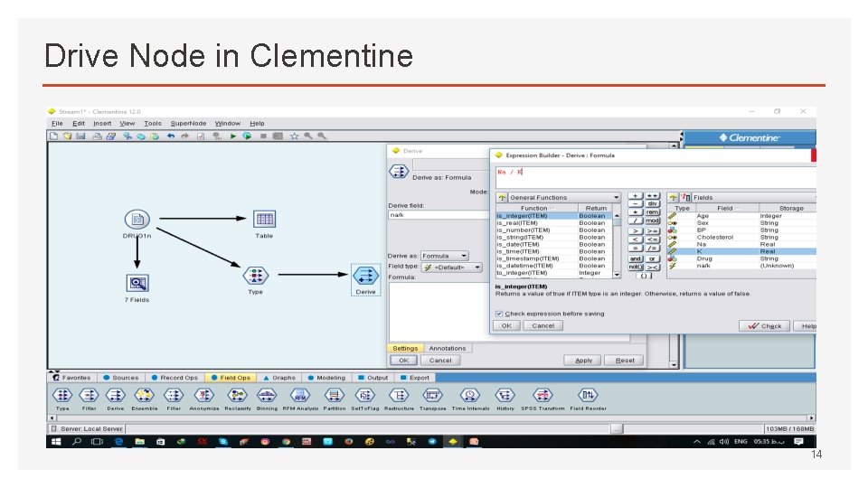This screenshot has width=868, height=488.
Task: Switch to the Record Ops palette tab
Action: [175, 378]
